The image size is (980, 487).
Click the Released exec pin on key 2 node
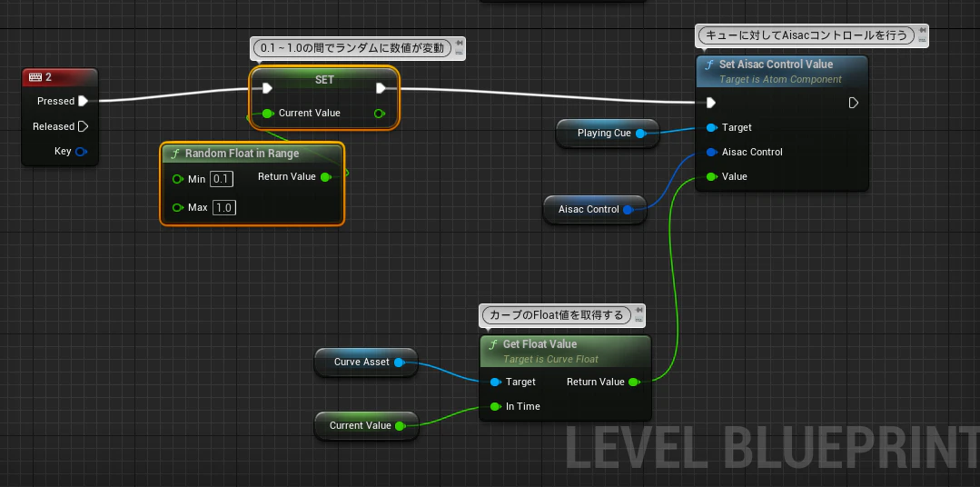tap(84, 126)
